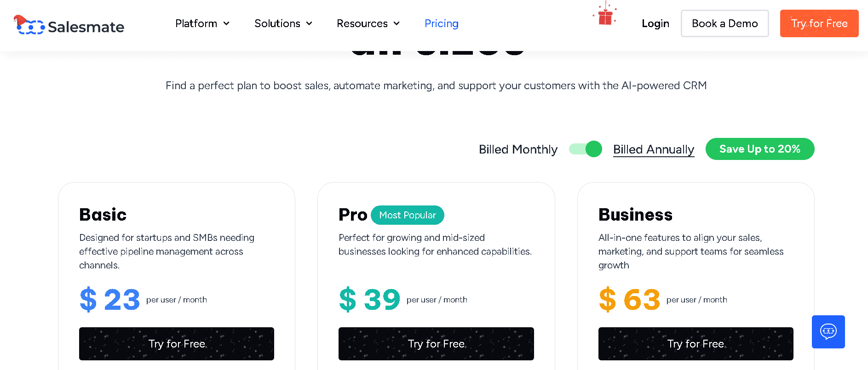Click Try for Free under the Business plan
This screenshot has width=868, height=370.
[x=696, y=344]
